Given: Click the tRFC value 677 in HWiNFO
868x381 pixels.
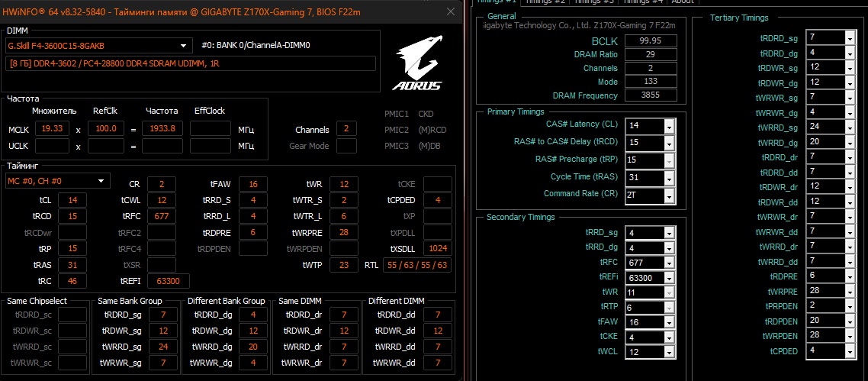Looking at the screenshot, I should click(x=162, y=216).
